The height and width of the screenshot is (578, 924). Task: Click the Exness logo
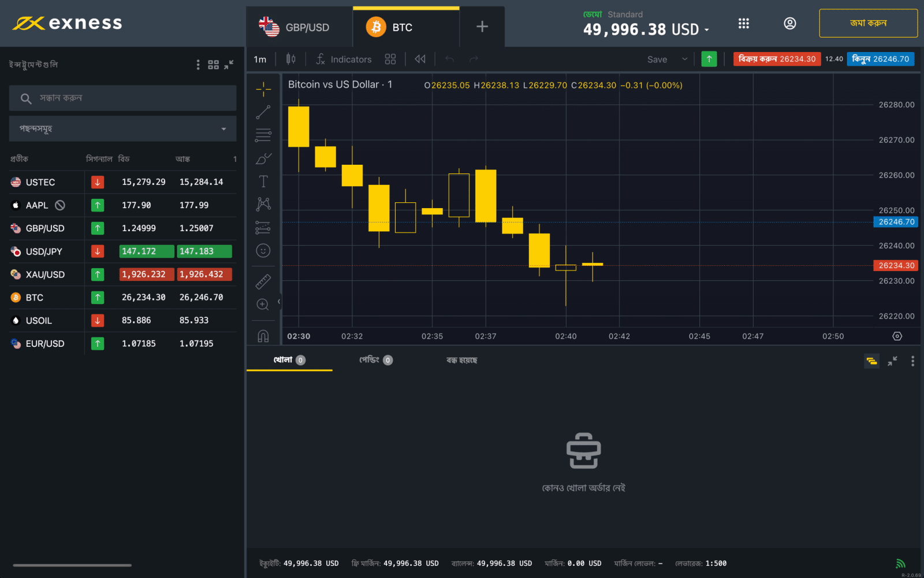tap(68, 23)
